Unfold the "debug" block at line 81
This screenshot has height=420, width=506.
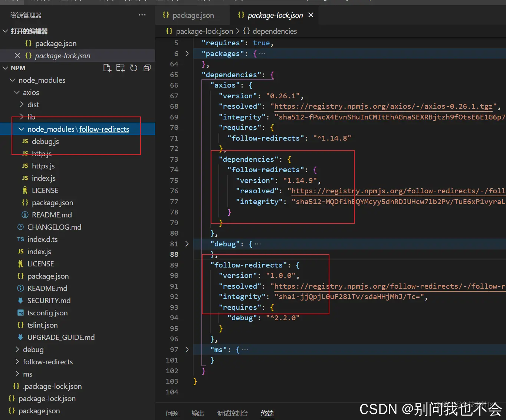[x=187, y=244]
